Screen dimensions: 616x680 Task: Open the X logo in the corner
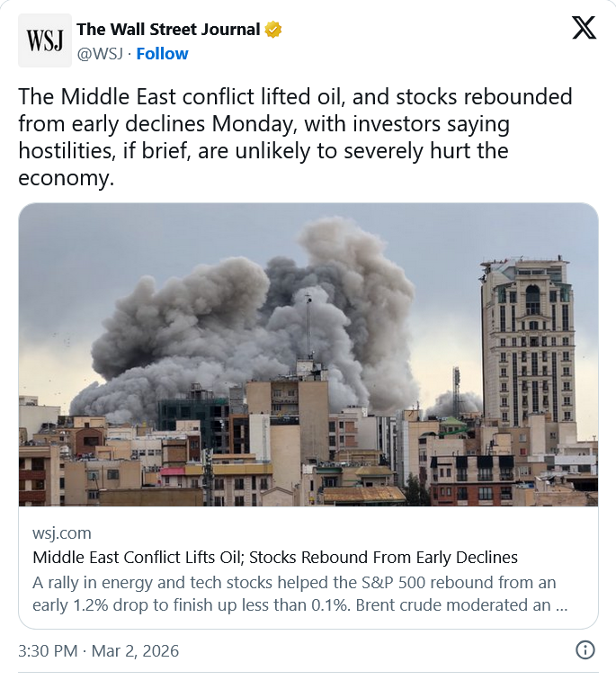584,30
